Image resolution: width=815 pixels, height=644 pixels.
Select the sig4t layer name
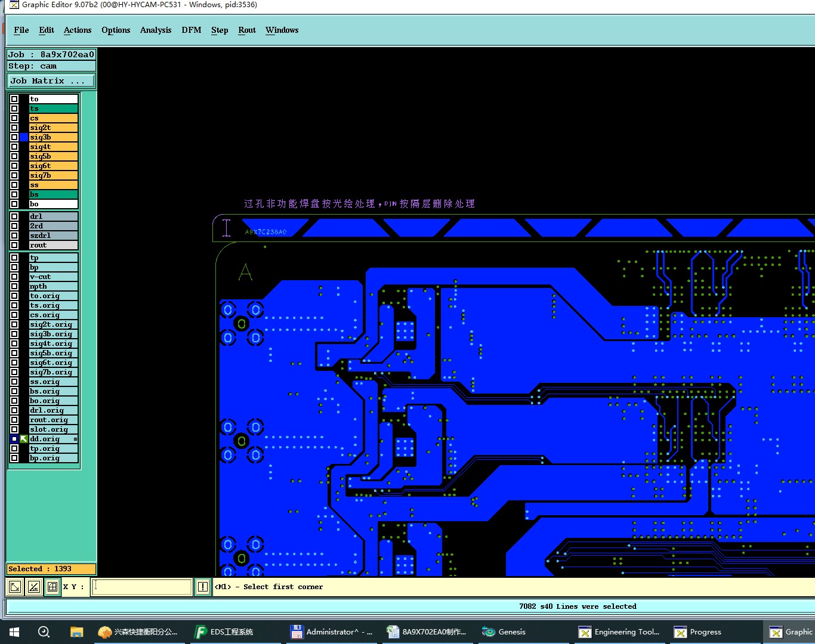54,147
